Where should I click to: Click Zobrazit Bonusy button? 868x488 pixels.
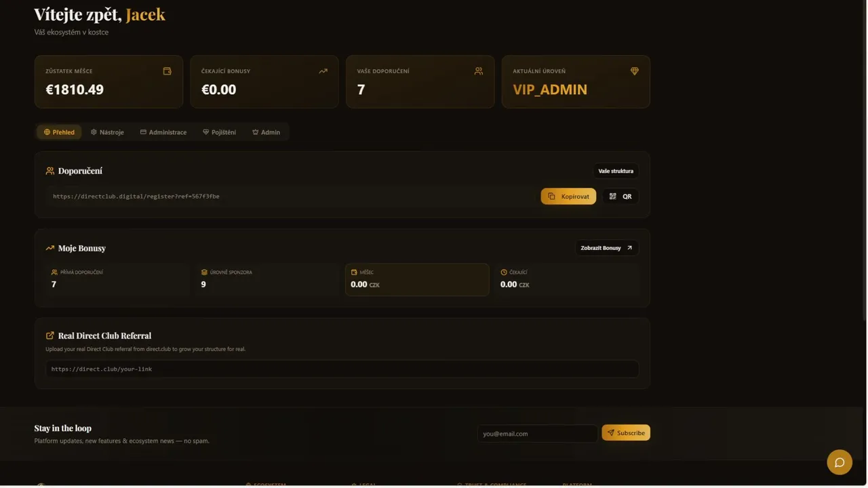[606, 248]
